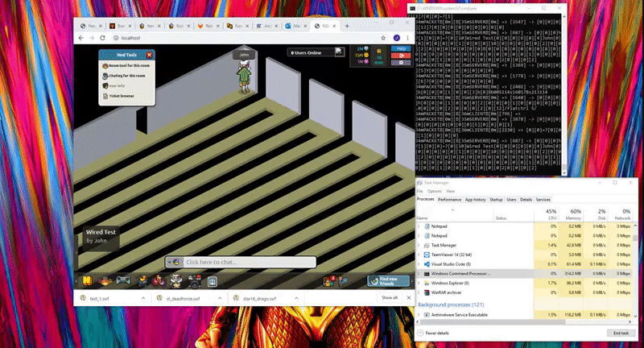Open the builders club icon in the toolbar
Viewport: 644px width, 348px height.
(158, 280)
